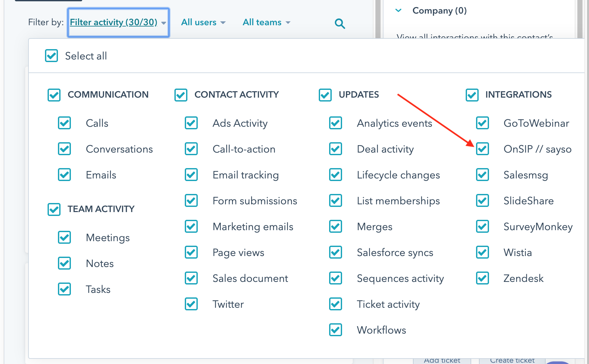Uncheck the INTEGRATIONS group checkbox
Image resolution: width=589 pixels, height=364 pixels.
tap(472, 95)
